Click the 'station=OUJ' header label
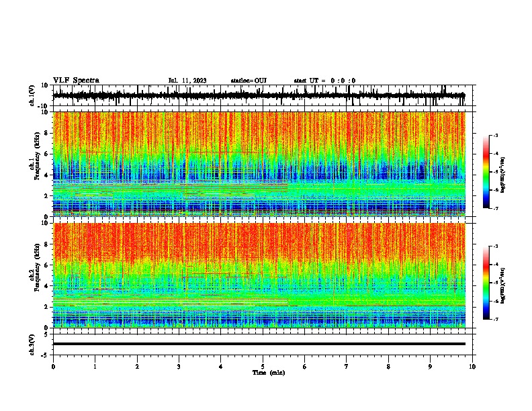 coord(249,81)
